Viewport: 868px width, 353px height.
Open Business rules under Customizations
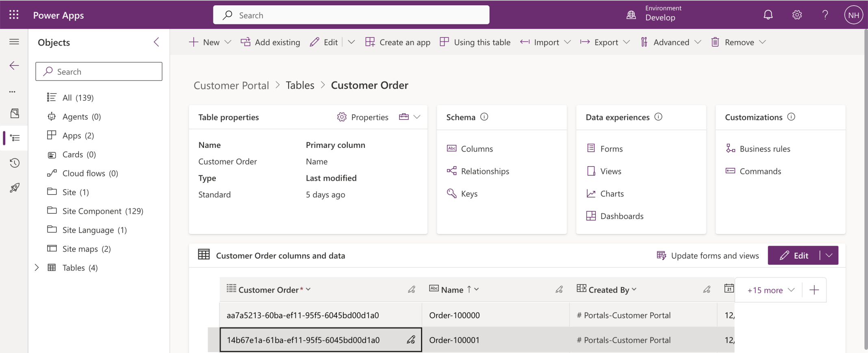click(x=764, y=149)
